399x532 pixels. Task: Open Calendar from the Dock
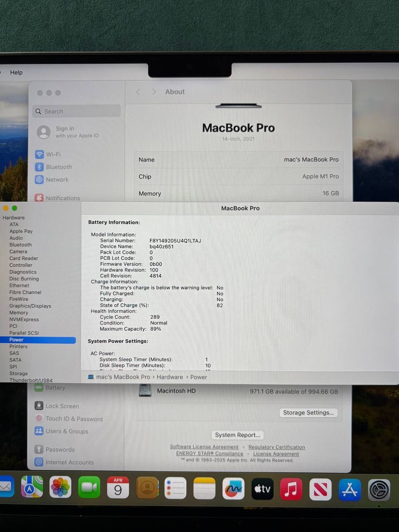pos(118,488)
